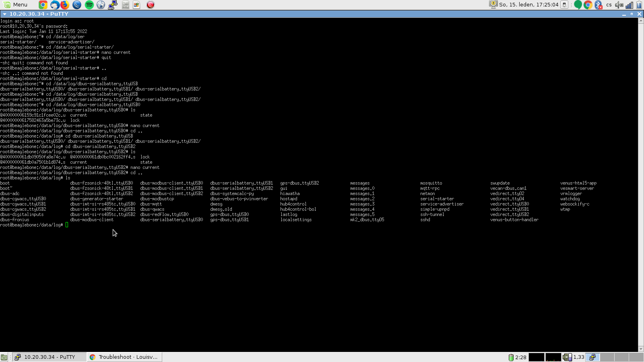This screenshot has height=362, width=644.
Task: Click the 'dbus-redflow.ttyUSB0' entry
Action: coord(164,214)
